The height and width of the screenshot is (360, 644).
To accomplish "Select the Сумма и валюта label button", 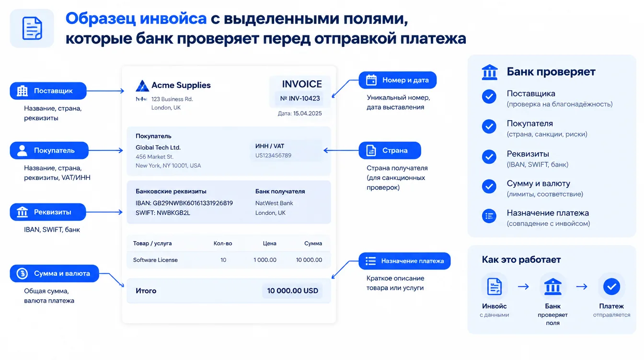I will click(x=55, y=273).
